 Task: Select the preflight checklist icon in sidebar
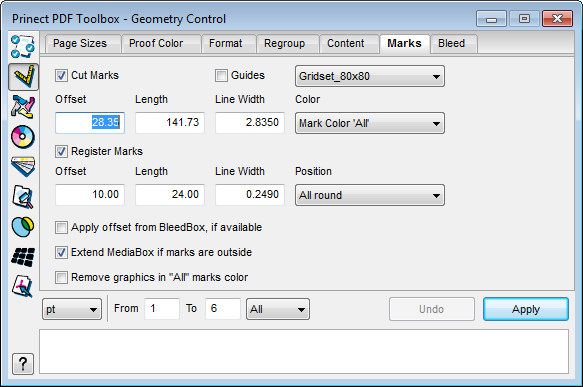pyautogui.click(x=23, y=46)
